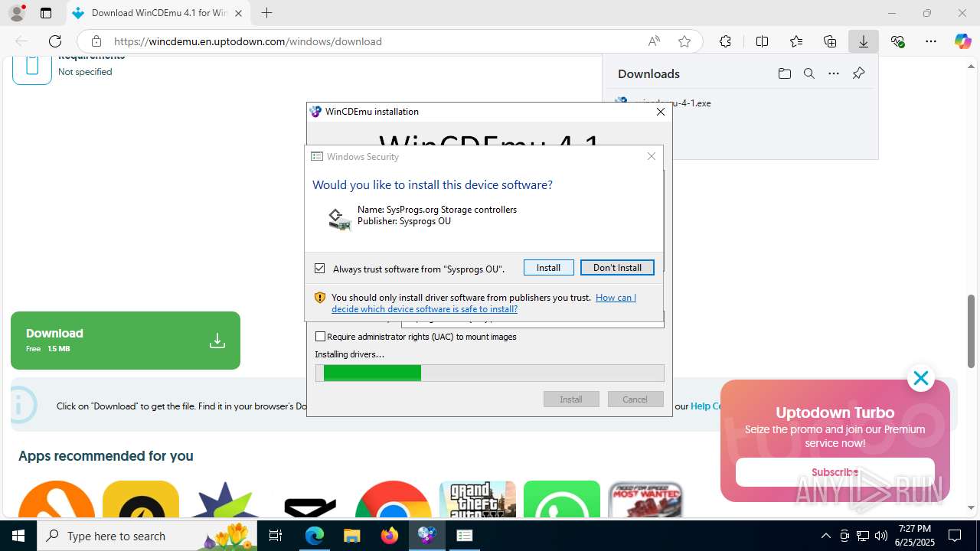This screenshot has height=551, width=980.
Task: Close the Windows Security dialog
Action: 652,156
